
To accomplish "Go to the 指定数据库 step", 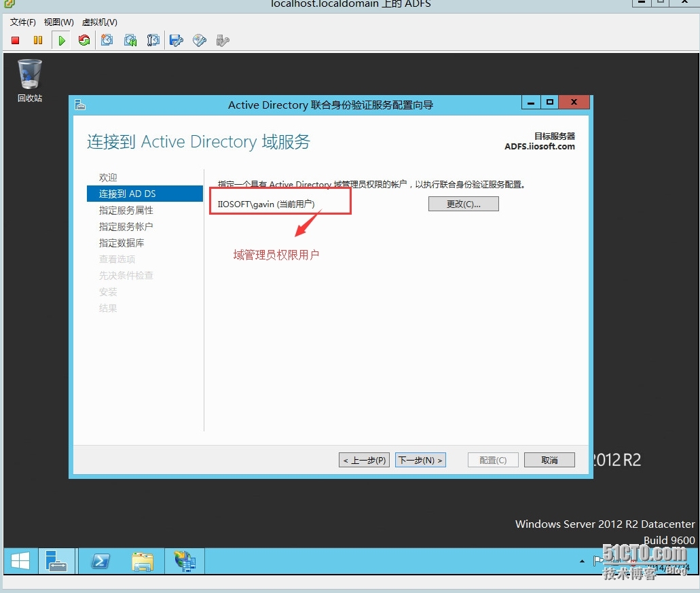I will tap(122, 243).
